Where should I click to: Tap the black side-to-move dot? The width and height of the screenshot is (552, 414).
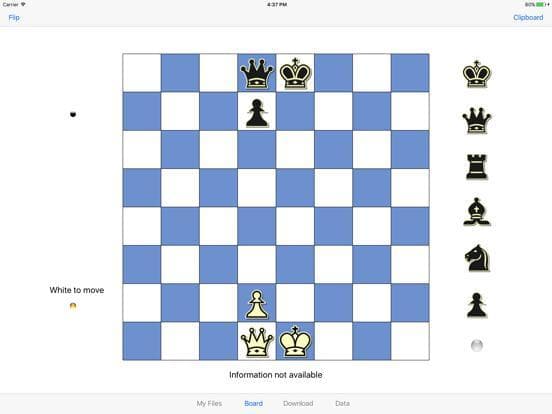click(x=73, y=114)
